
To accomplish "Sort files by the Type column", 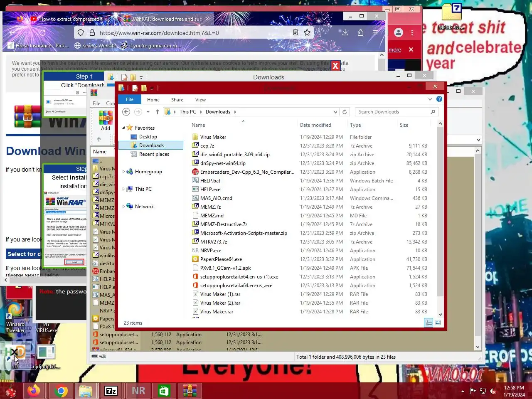I will coord(355,125).
